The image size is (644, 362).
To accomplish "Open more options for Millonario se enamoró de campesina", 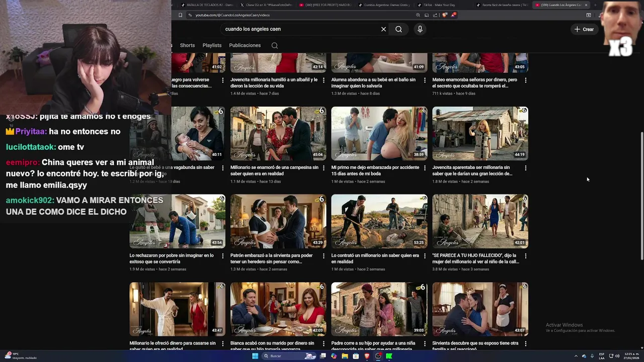I will coord(324,168).
